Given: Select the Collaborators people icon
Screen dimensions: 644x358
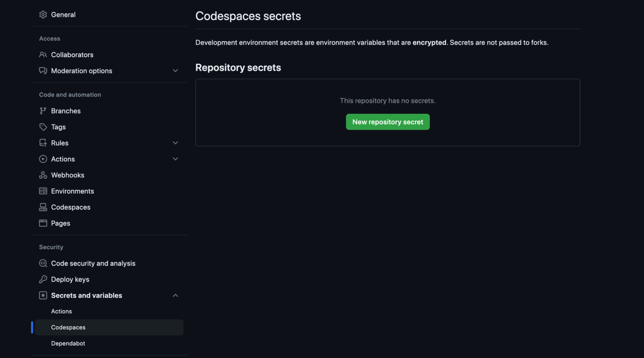Looking at the screenshot, I should tap(43, 55).
